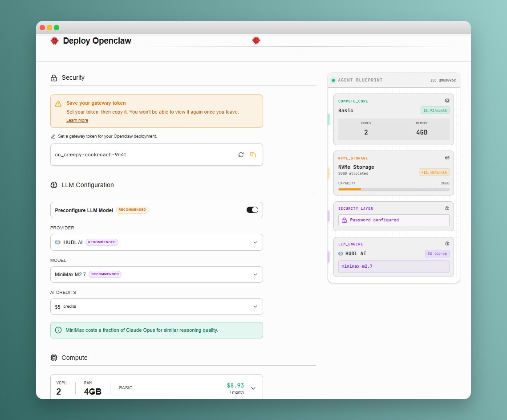Regenerate the gateway token with the refresh icon
Image resolution: width=507 pixels, height=420 pixels.
click(241, 155)
